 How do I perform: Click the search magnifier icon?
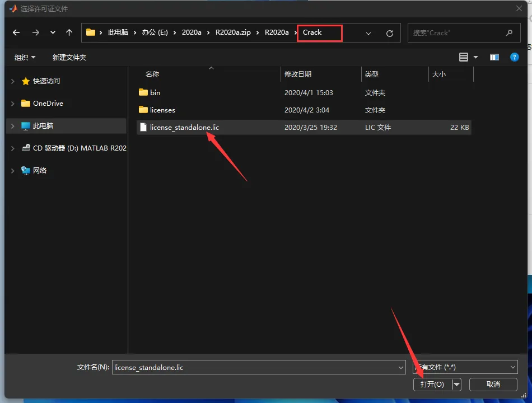point(509,33)
